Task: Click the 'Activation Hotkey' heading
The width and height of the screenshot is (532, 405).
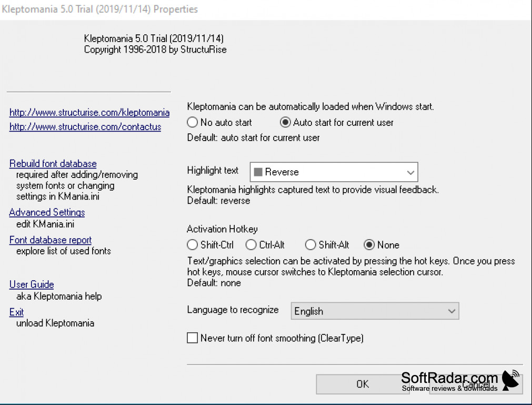Action: pos(222,229)
